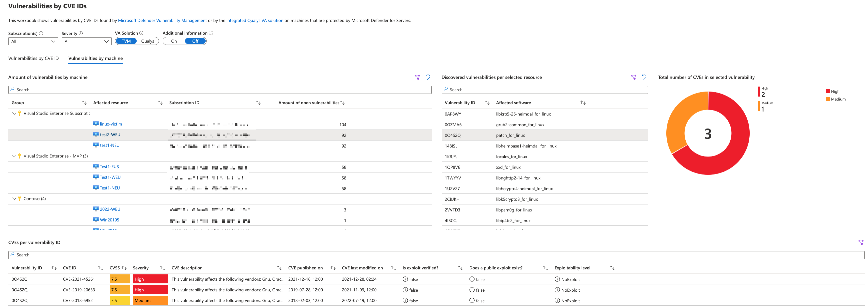Collapse the Contoso (4) group
Viewport: 868px width, 306px height.
[x=14, y=198]
